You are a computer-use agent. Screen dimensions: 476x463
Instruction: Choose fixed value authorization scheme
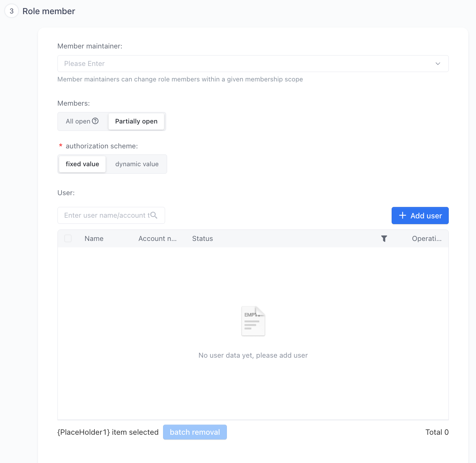click(82, 164)
